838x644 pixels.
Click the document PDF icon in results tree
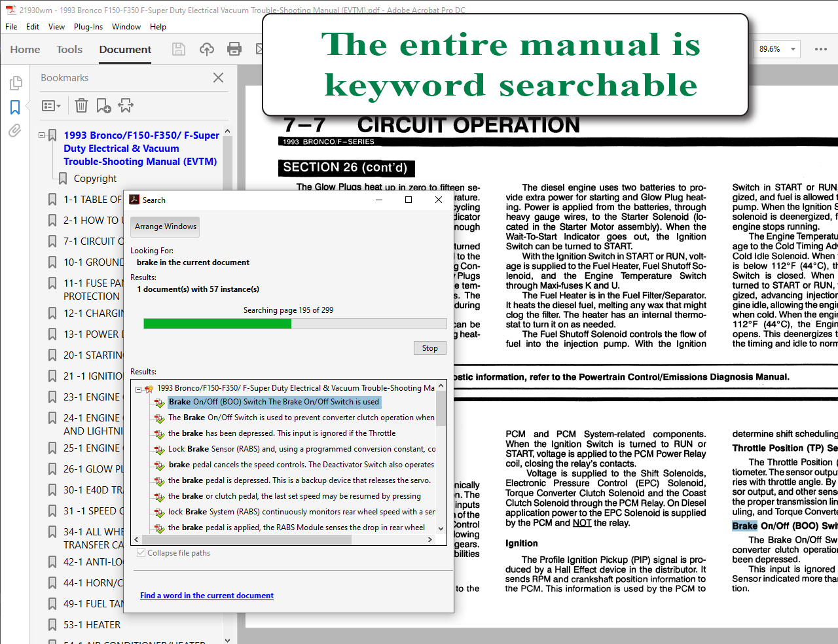pyautogui.click(x=149, y=389)
